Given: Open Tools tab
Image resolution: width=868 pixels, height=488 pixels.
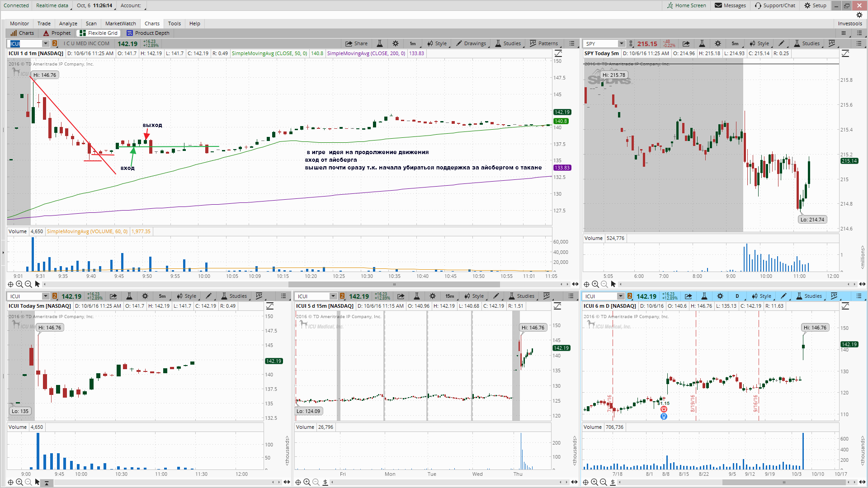Looking at the screenshot, I should pos(175,23).
